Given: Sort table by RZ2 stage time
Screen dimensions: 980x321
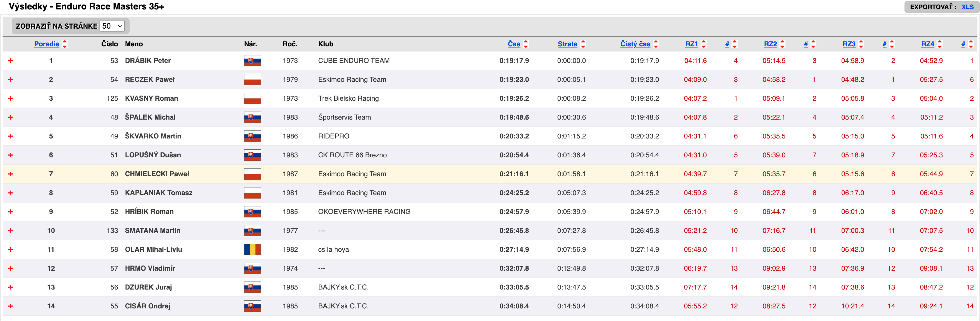Looking at the screenshot, I should click(x=770, y=44).
